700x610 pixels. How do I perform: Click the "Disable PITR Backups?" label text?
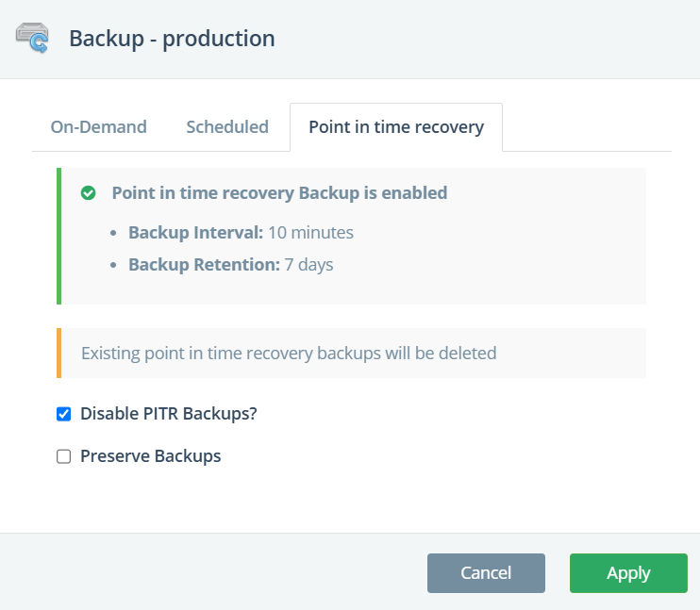[x=168, y=414]
